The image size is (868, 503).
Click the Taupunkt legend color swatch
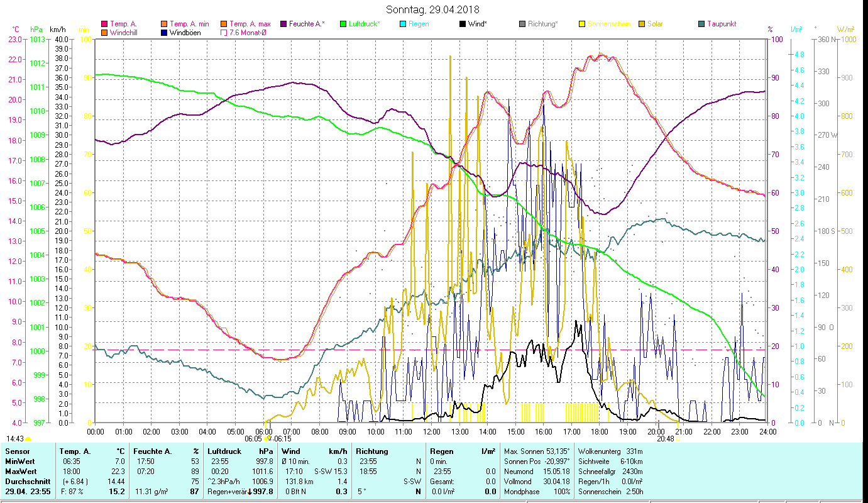tap(701, 25)
